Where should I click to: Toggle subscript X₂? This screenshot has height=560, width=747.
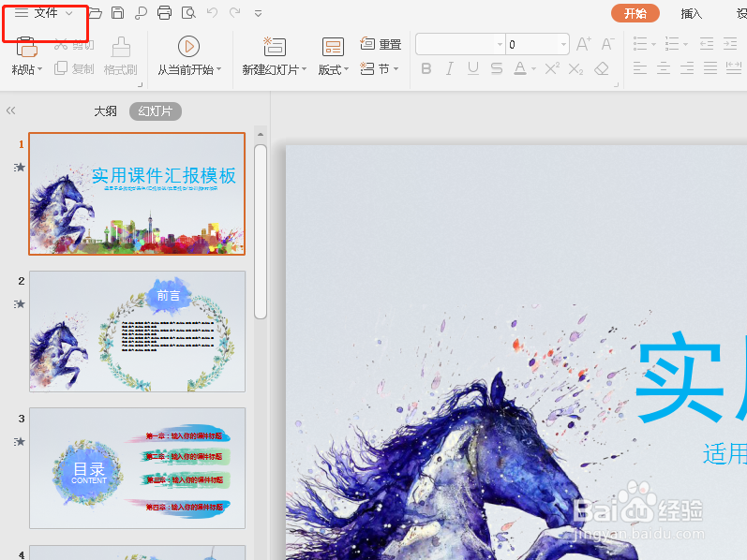coord(575,69)
